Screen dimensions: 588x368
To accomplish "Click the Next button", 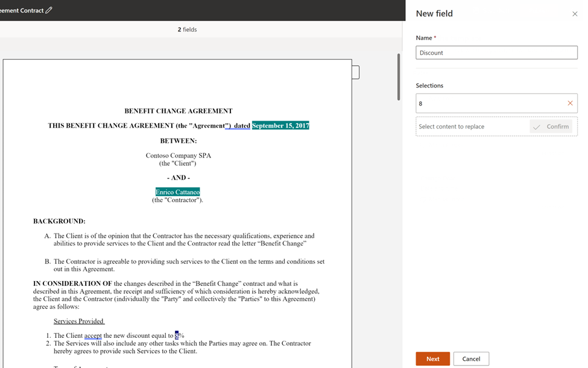I will [x=432, y=359].
